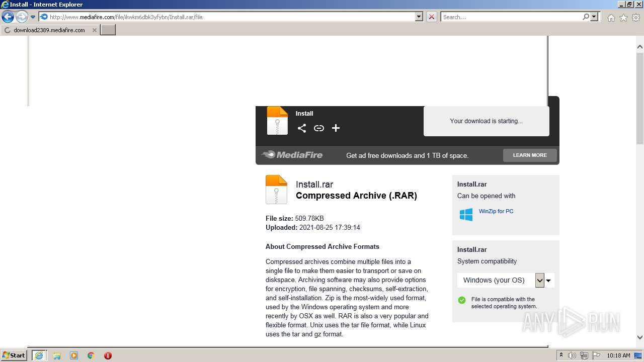
Task: Click the copy link chain icon
Action: point(319,128)
